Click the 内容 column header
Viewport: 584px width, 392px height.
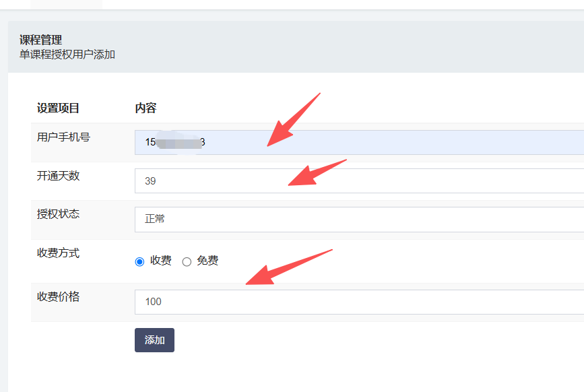(x=145, y=108)
